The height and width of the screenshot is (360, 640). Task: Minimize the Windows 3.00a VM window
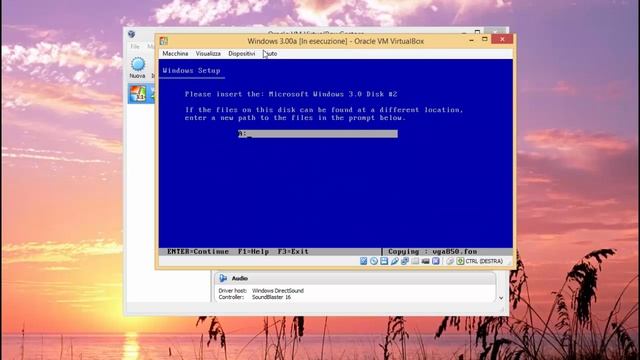(x=471, y=40)
